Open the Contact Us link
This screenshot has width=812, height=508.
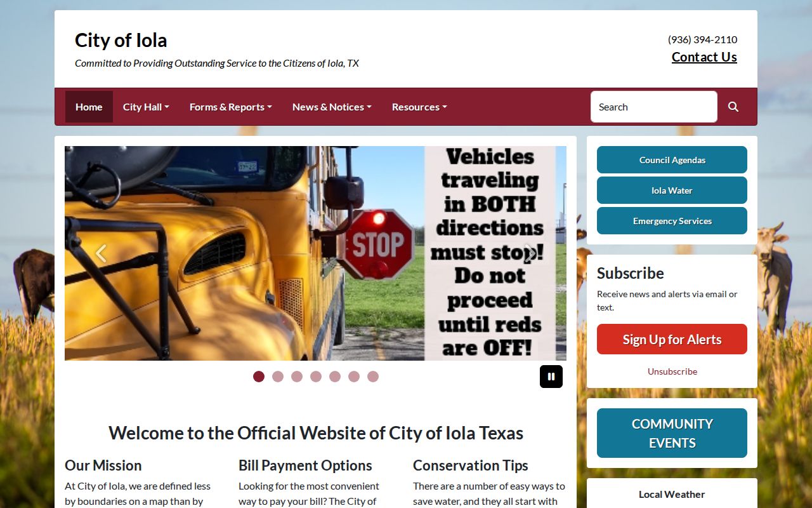tap(704, 57)
